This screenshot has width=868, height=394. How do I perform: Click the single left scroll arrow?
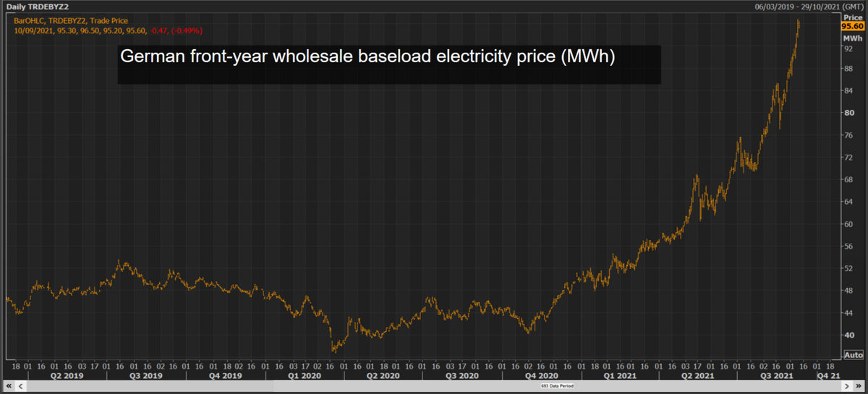click(x=20, y=387)
